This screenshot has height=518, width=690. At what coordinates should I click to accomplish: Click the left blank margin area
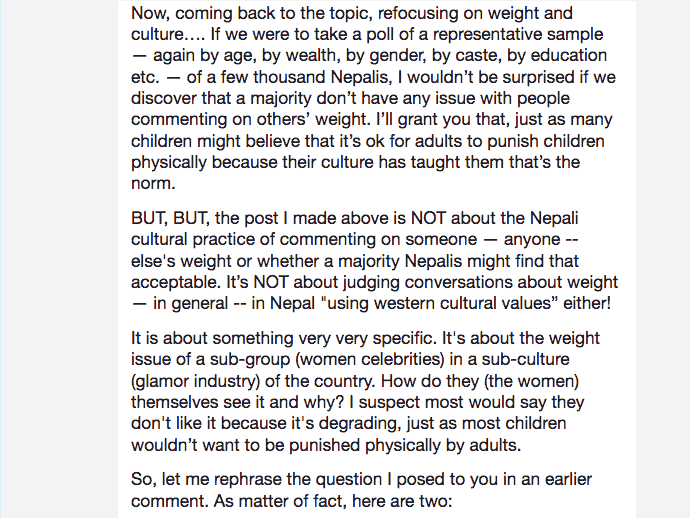(59, 259)
